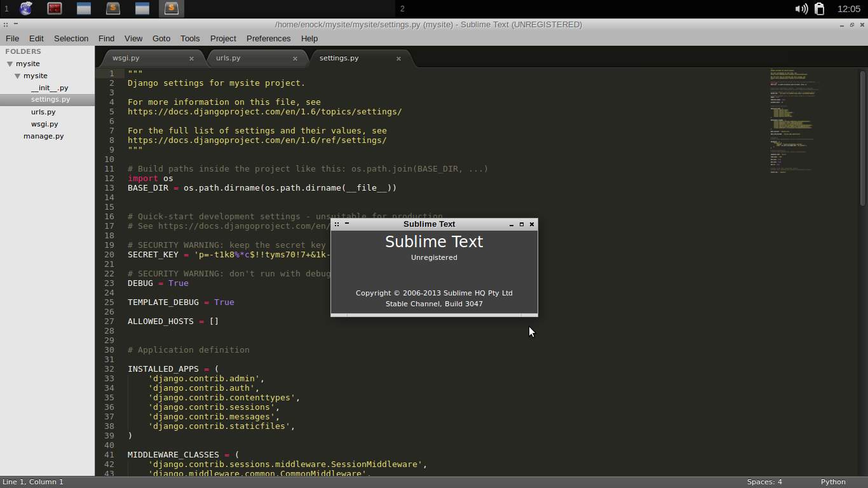Click the DEBUG = True line
Image resolution: width=868 pixels, height=488 pixels.
(158, 283)
